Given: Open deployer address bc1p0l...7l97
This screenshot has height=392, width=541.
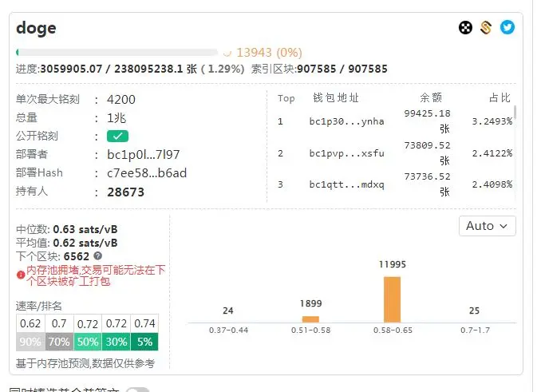Looking at the screenshot, I should (143, 155).
